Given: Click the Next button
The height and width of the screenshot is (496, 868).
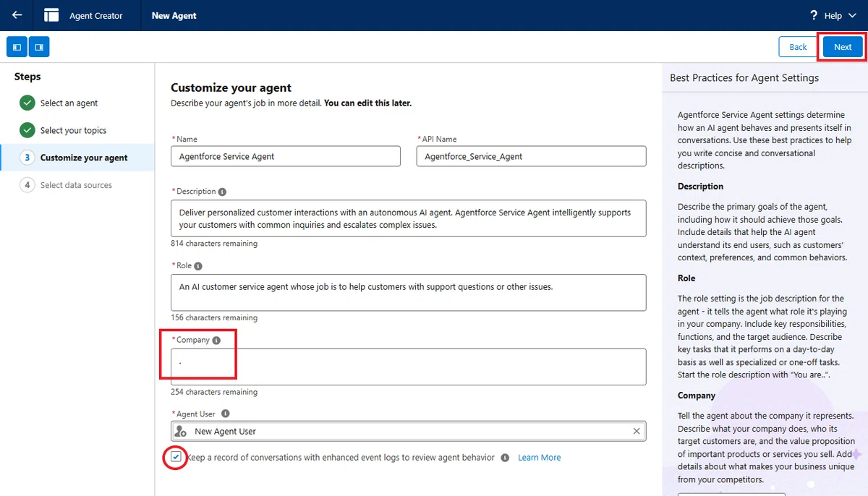Looking at the screenshot, I should pos(843,47).
